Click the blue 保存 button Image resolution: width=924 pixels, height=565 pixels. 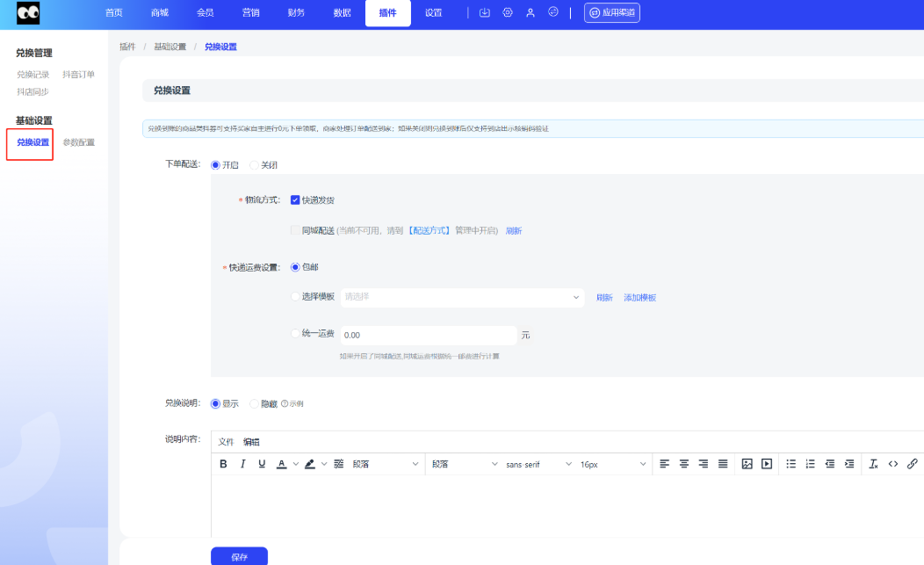239,556
